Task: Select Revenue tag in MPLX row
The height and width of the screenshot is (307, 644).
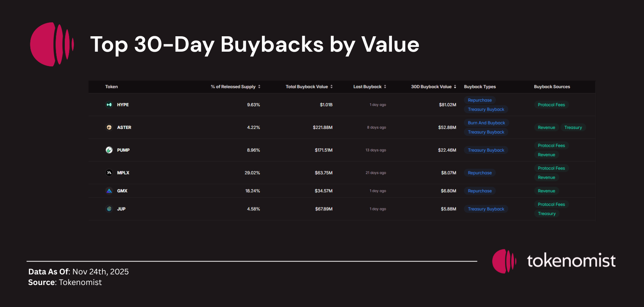Action: [546, 178]
